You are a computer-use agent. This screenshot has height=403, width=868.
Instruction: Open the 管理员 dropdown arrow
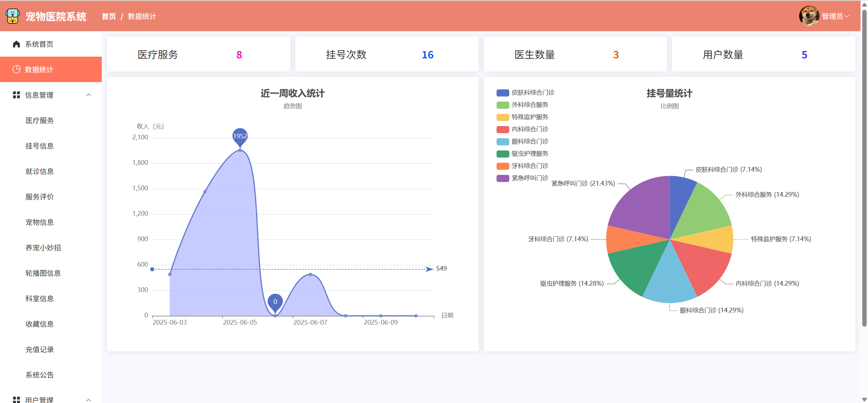(847, 16)
